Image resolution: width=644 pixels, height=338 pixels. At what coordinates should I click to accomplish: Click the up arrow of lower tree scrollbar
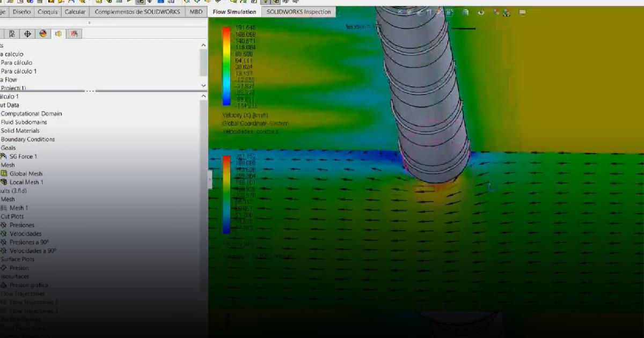pyautogui.click(x=203, y=96)
